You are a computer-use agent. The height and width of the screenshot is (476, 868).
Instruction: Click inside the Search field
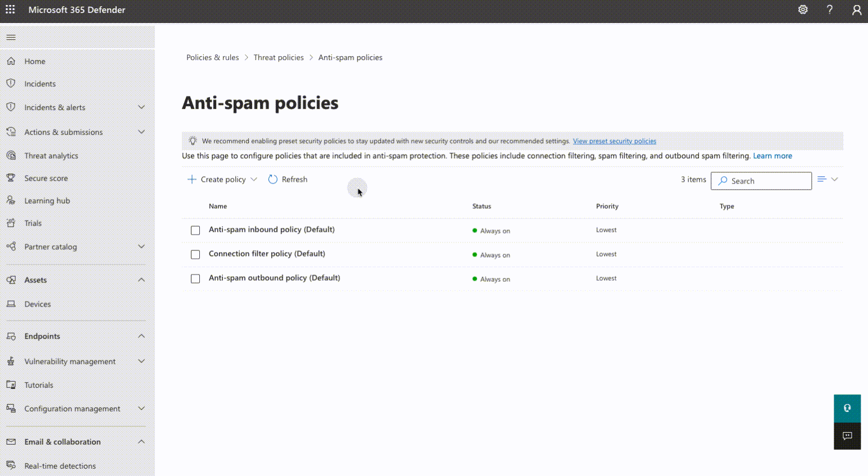click(x=761, y=181)
